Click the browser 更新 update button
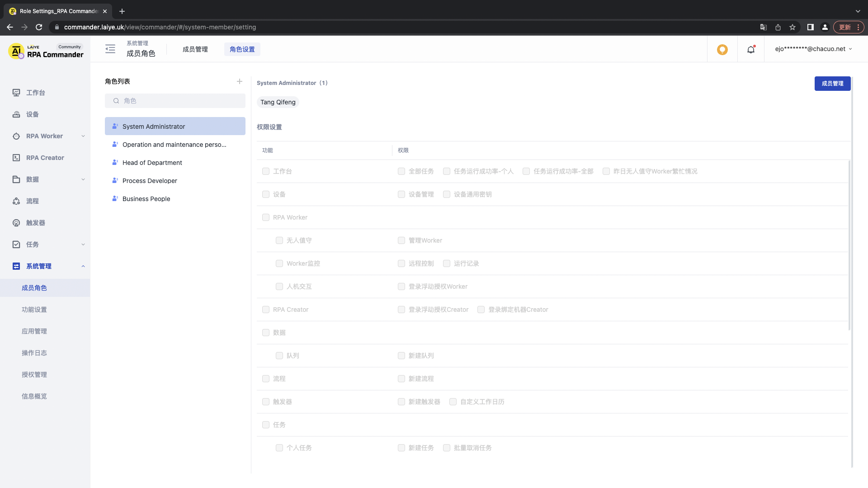The height and width of the screenshot is (488, 868). [x=849, y=27]
